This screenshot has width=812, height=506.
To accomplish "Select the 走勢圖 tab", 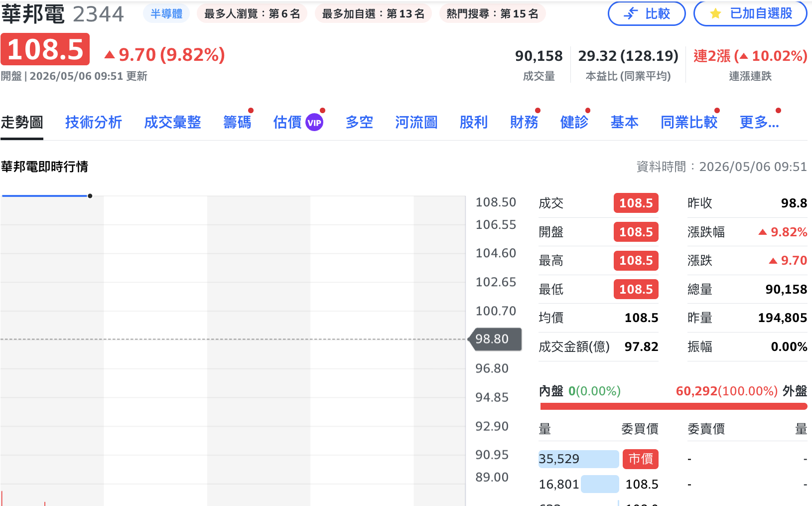I will point(22,123).
